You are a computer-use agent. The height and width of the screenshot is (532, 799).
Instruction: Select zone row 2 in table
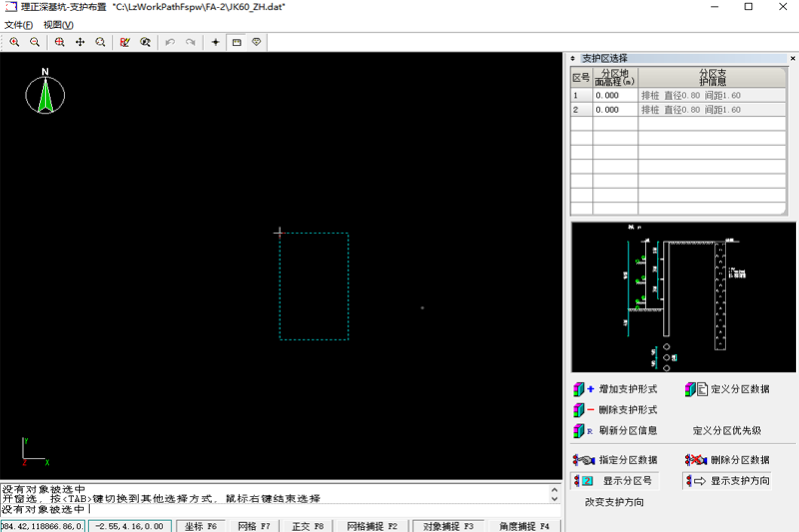678,110
